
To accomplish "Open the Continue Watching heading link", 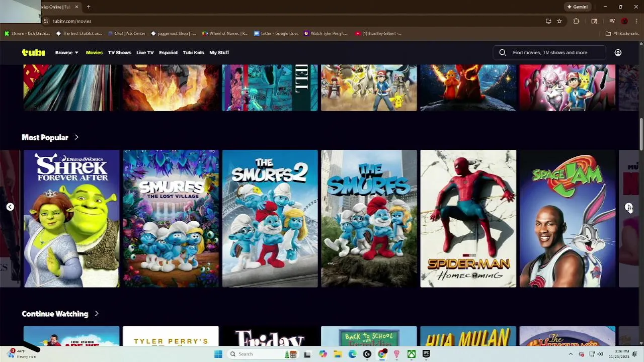I will [55, 314].
